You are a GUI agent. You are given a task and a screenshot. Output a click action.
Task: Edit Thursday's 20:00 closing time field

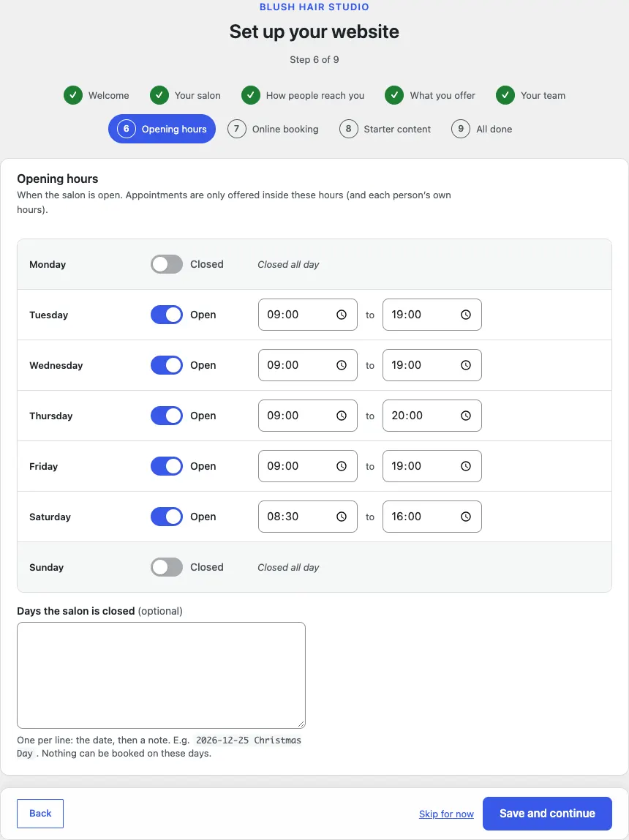click(432, 416)
